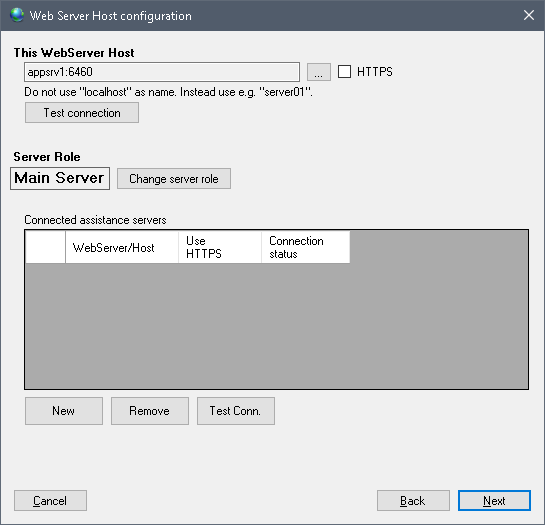Close the Web Server Host configuration dialog
Screen dimensions: 545x525
(529, 15)
